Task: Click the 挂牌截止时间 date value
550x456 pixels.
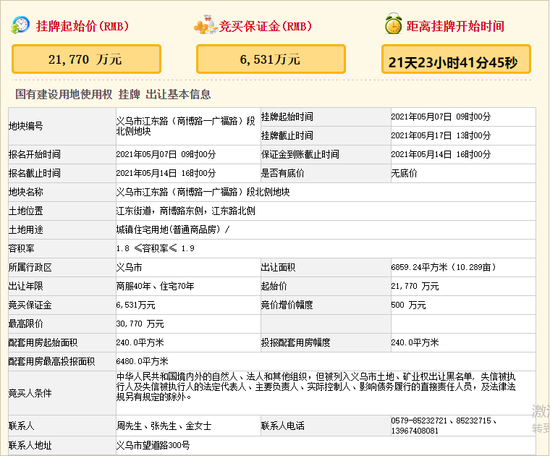Action: 441,135
